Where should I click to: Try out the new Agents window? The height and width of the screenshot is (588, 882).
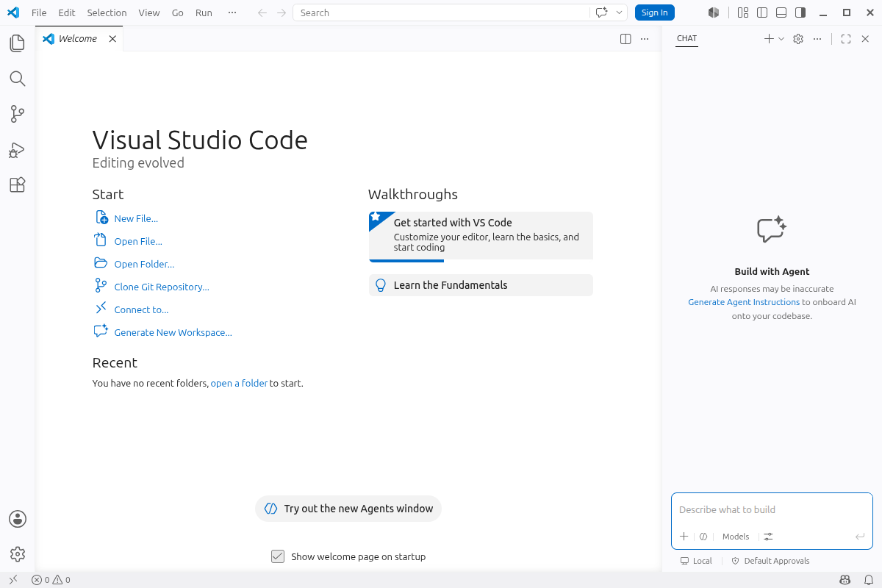click(348, 509)
